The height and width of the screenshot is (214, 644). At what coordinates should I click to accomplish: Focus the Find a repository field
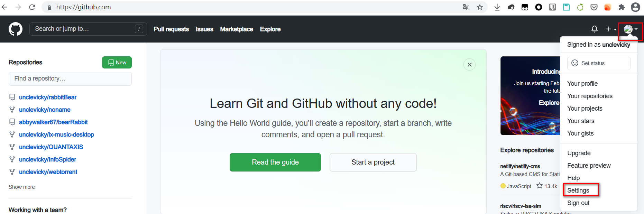[x=70, y=79]
